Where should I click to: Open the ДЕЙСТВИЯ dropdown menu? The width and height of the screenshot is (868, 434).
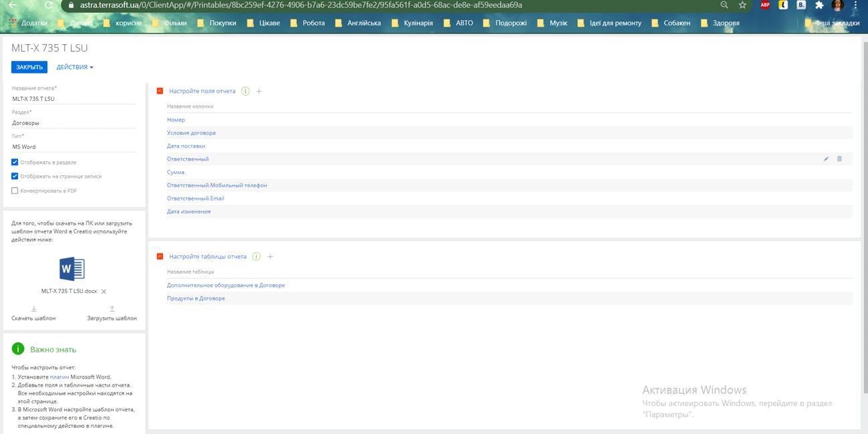75,68
